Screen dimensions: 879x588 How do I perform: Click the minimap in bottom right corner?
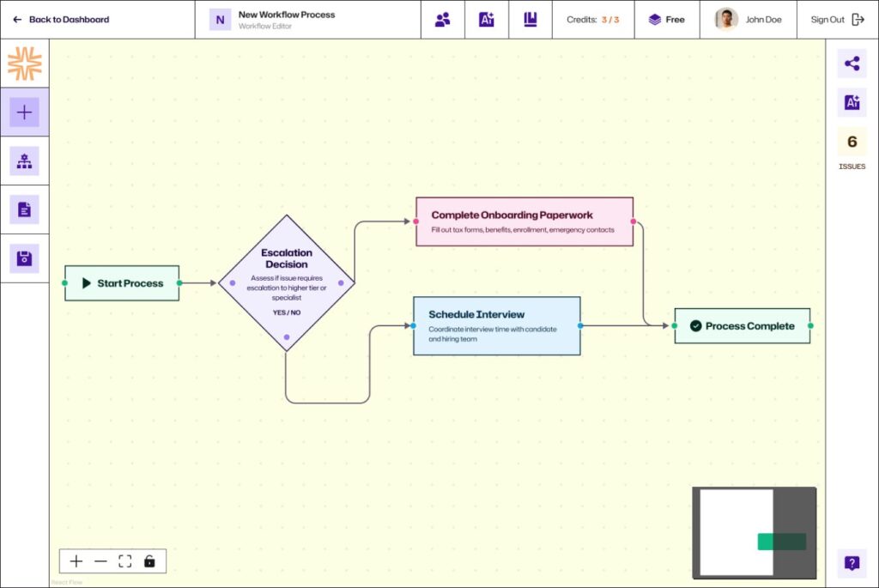(x=754, y=532)
